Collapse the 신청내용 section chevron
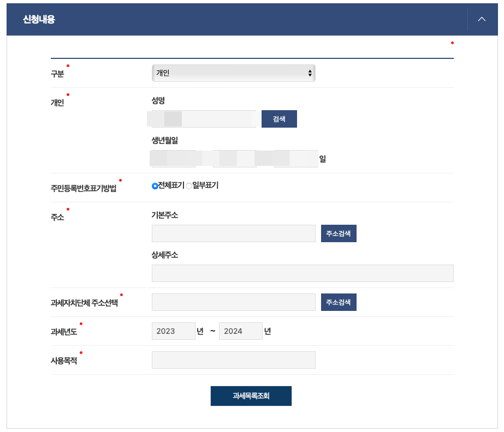 (482, 19)
